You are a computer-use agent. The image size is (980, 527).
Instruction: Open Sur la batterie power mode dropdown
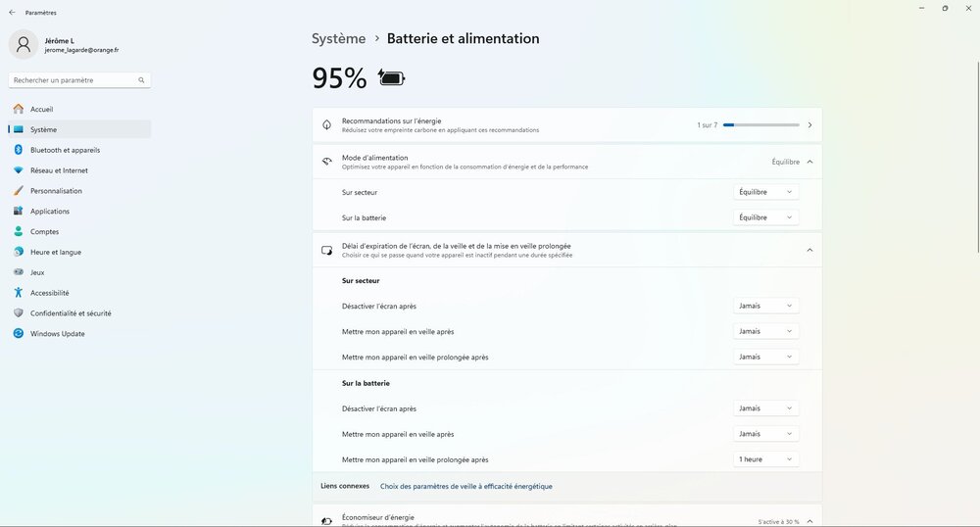765,217
